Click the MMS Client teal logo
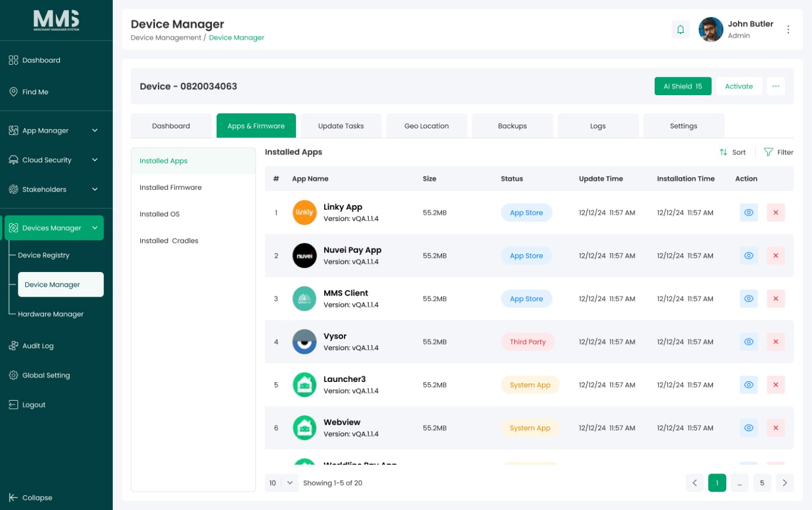 click(305, 298)
